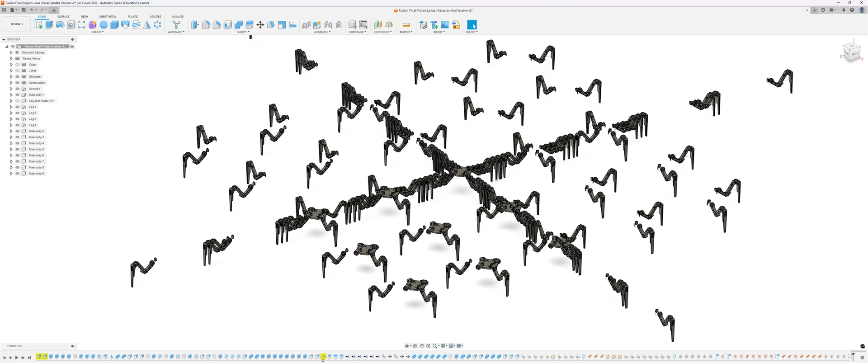Select the Revolve tool icon
The image size is (868, 363).
click(60, 25)
